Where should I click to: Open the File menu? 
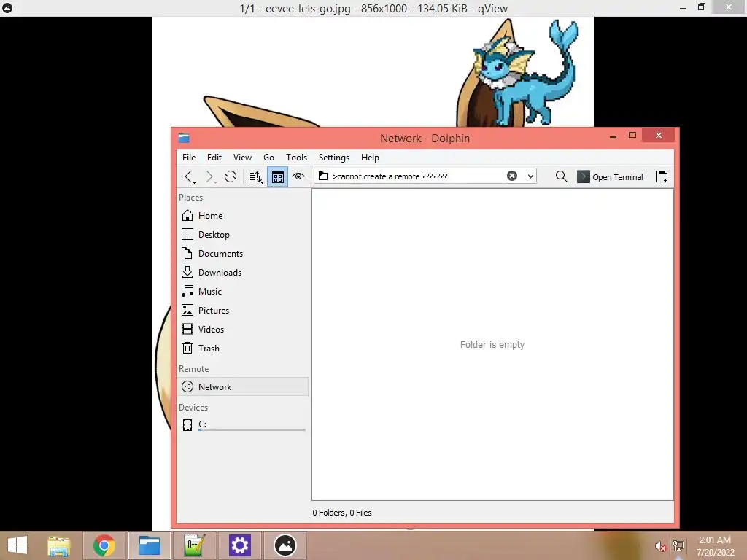[x=189, y=157]
